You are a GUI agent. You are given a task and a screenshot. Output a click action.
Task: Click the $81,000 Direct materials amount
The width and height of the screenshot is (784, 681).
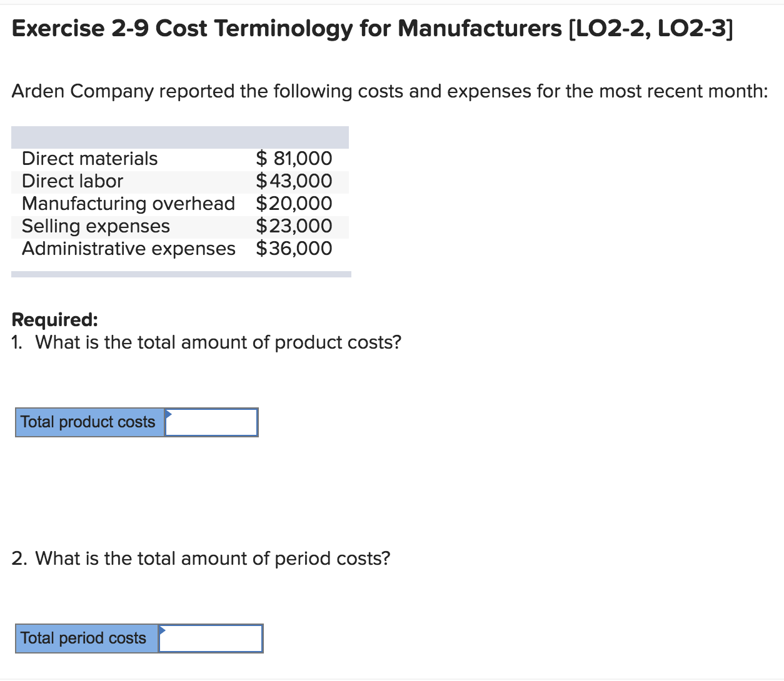point(294,159)
